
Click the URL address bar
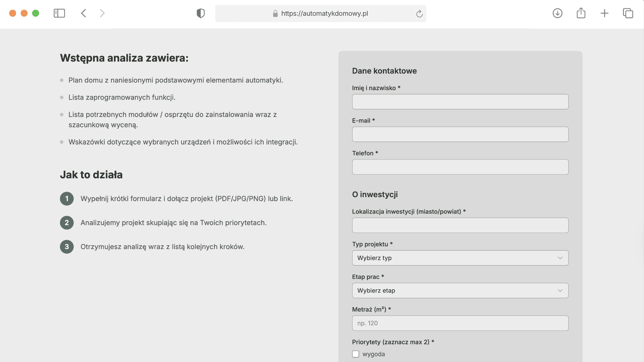click(x=324, y=14)
